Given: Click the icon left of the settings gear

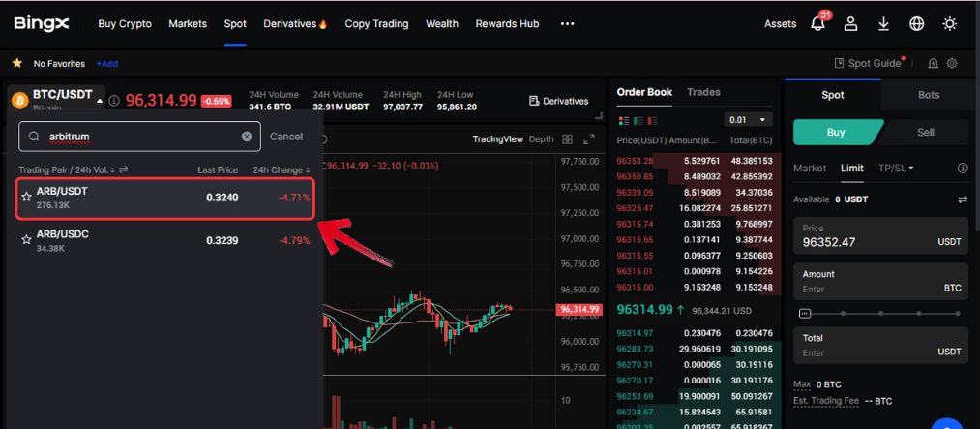Looking at the screenshot, I should [x=934, y=63].
